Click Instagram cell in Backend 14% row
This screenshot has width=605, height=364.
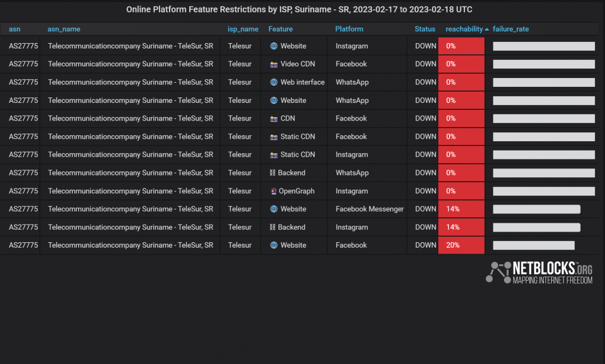pyautogui.click(x=352, y=227)
